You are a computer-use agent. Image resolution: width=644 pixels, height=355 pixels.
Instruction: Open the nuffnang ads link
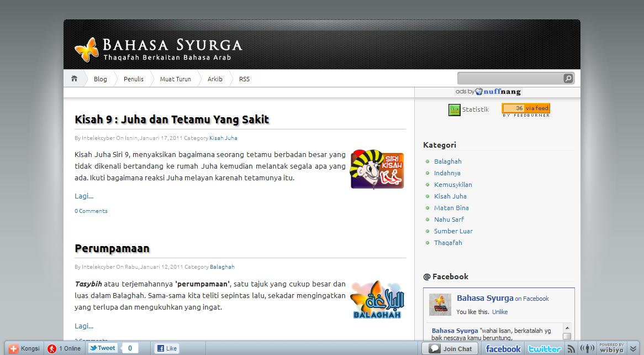[x=488, y=91]
